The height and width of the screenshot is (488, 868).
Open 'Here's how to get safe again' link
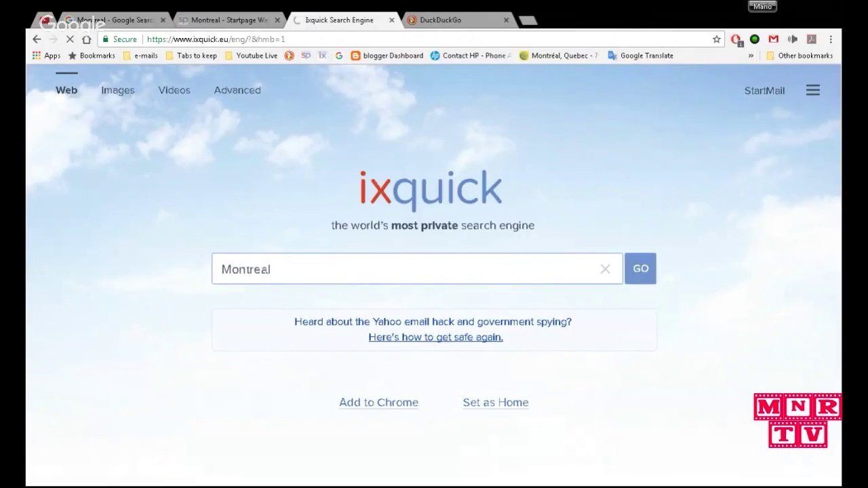(x=435, y=337)
